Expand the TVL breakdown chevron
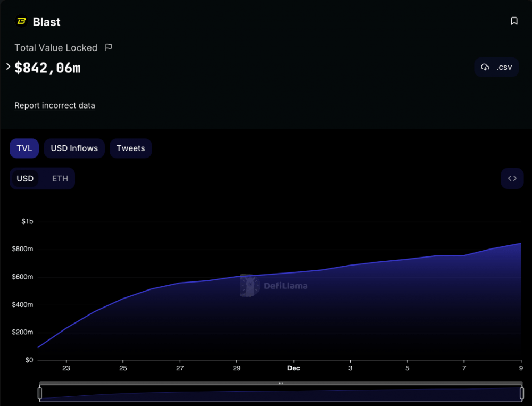The width and height of the screenshot is (532, 406). pyautogui.click(x=8, y=66)
